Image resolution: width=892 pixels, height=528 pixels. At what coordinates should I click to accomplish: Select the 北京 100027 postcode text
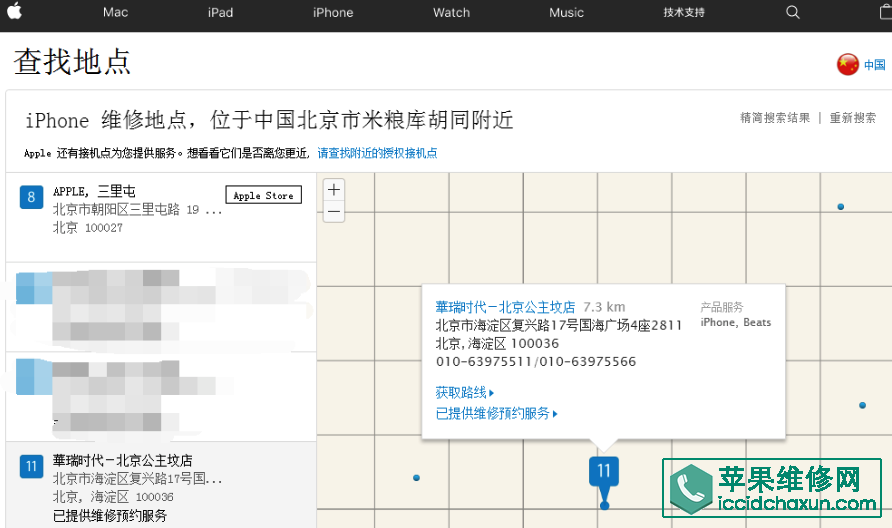88,228
